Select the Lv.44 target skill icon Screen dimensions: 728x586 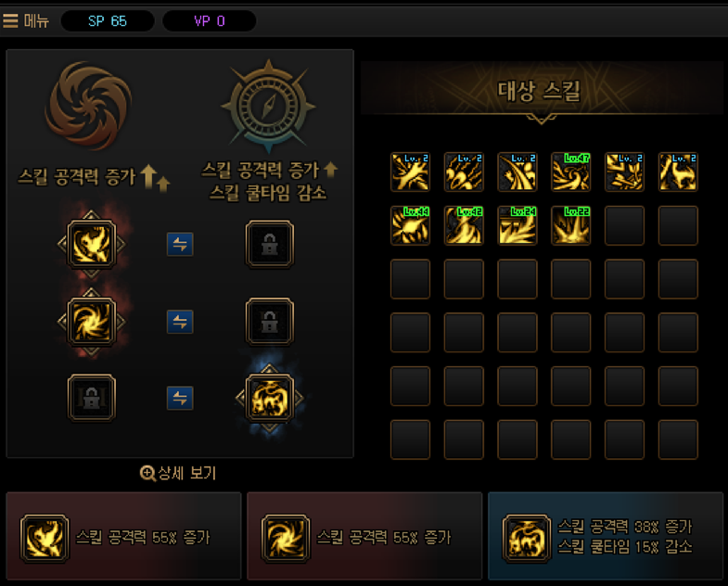click(411, 225)
